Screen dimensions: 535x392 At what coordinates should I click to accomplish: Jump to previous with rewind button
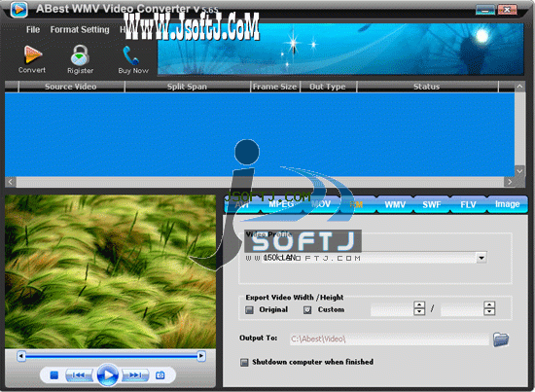(x=79, y=375)
